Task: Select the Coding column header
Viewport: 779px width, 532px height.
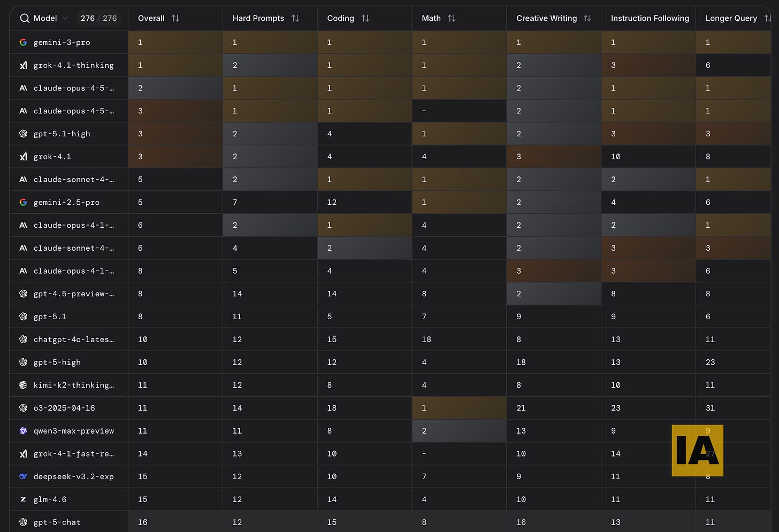Action: (340, 18)
